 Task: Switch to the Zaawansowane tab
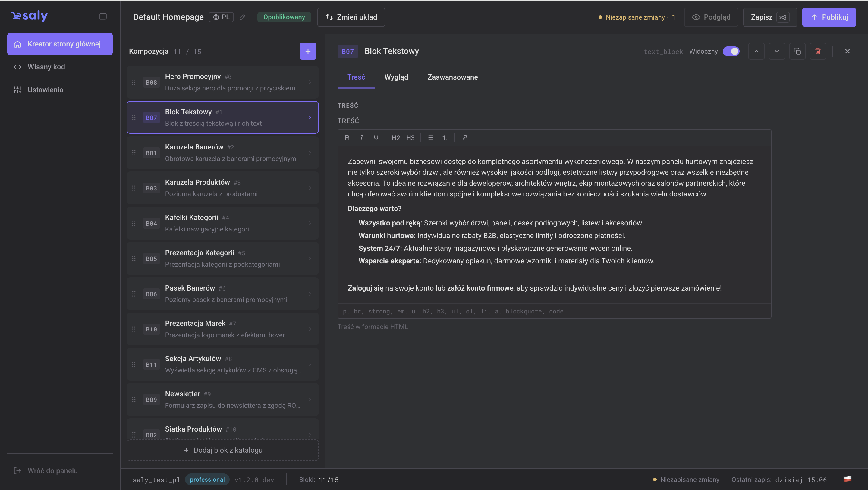pos(452,77)
